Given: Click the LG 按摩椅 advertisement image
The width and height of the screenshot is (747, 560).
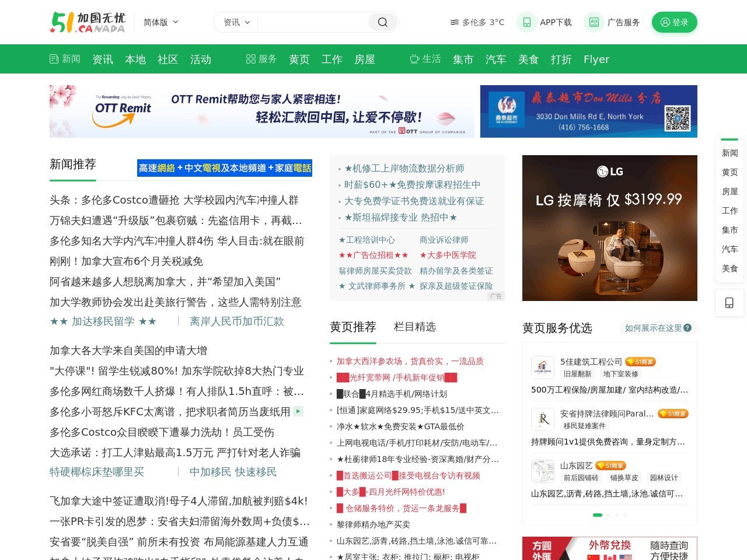Looking at the screenshot, I should pyautogui.click(x=610, y=228).
